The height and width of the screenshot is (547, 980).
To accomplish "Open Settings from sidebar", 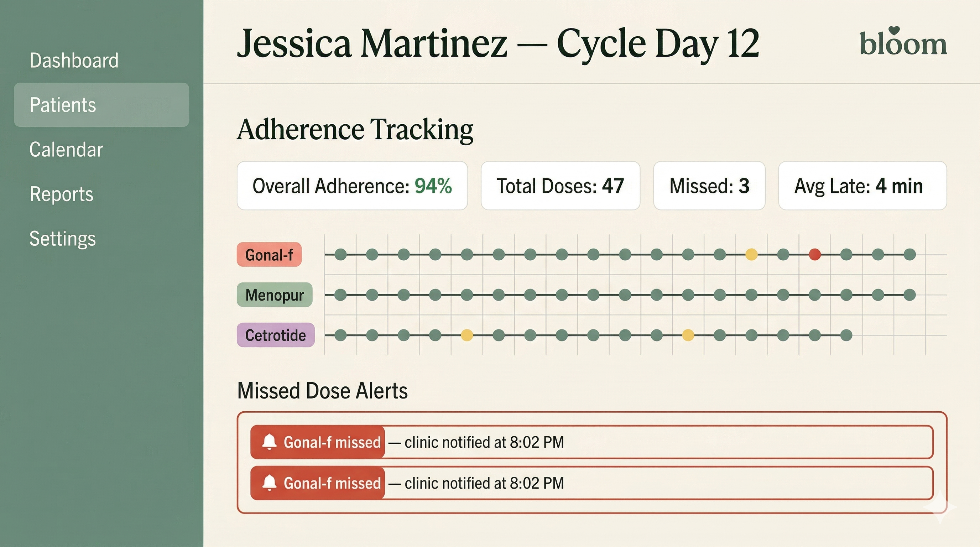I will [63, 239].
